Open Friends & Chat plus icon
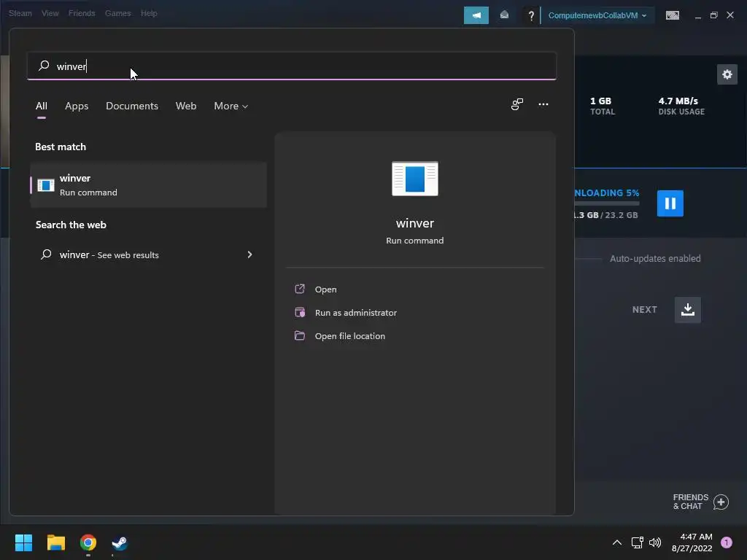747x560 pixels. (721, 502)
